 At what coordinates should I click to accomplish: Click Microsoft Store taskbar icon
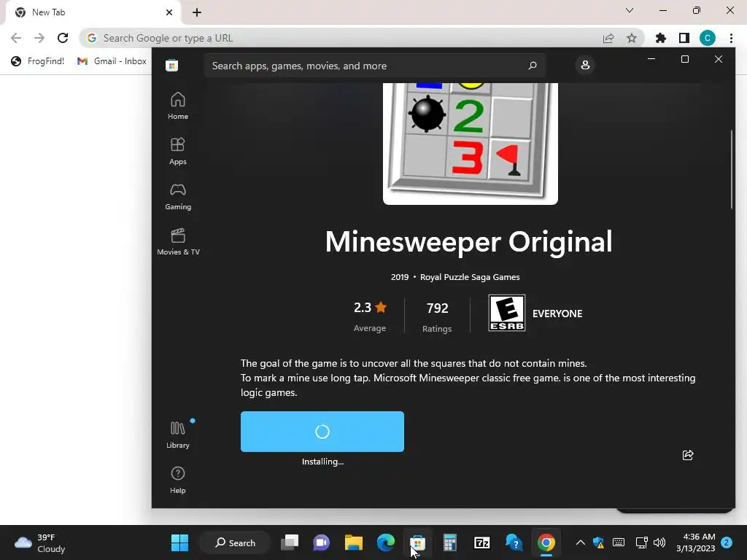[417, 542]
